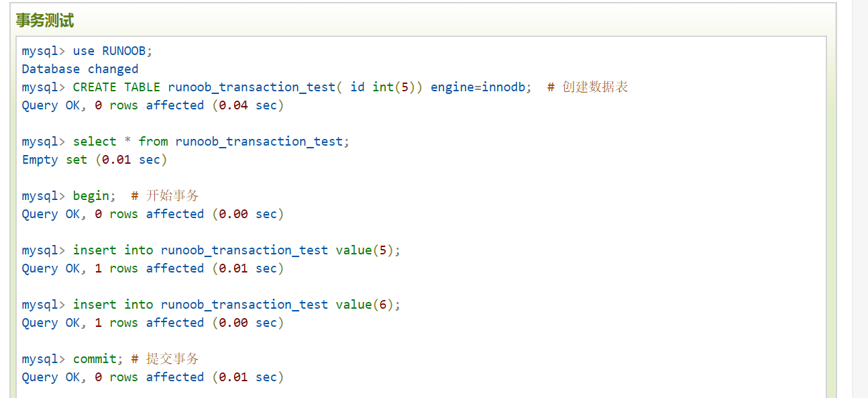The height and width of the screenshot is (398, 868).
Task: Click the gray sidebar strip at right
Action: click(860, 199)
